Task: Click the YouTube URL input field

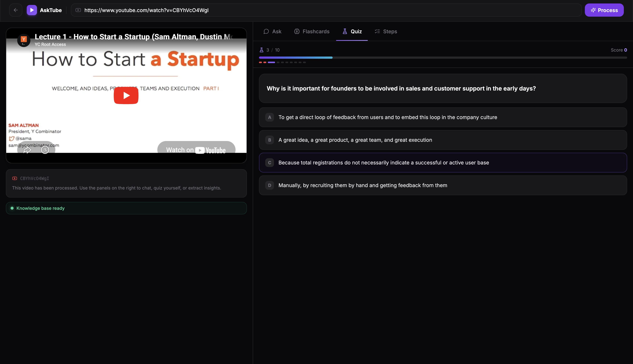Action: point(325,10)
